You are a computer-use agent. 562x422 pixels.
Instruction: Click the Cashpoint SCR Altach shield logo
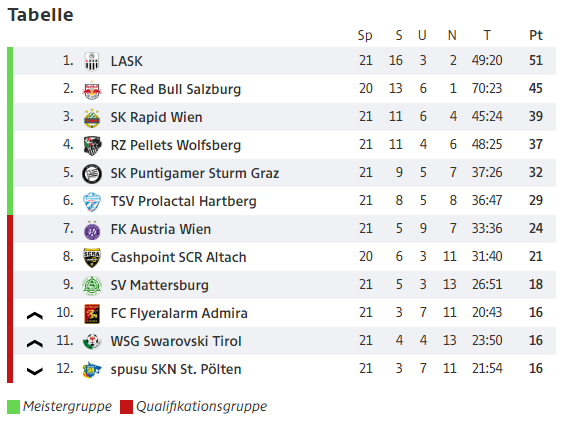tap(92, 257)
